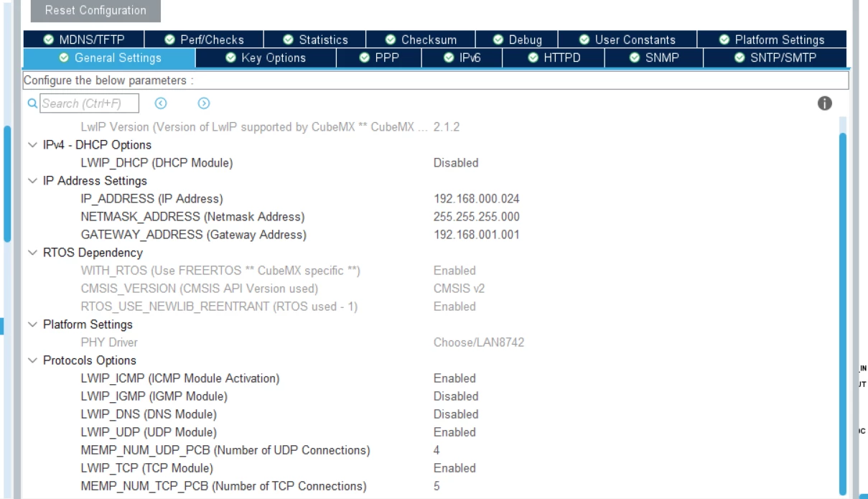Edit IP_ADDRESS value 192.168.000.024
The height and width of the screenshot is (499, 868).
pos(476,199)
